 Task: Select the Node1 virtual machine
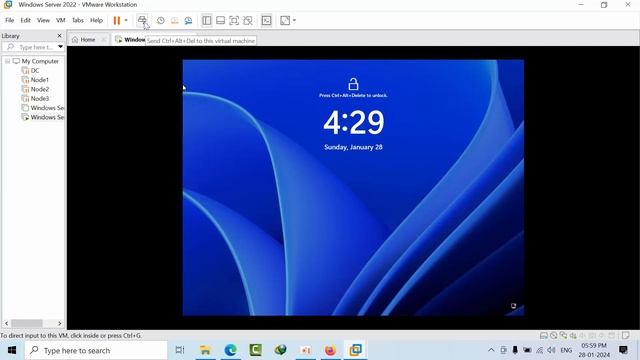click(40, 80)
